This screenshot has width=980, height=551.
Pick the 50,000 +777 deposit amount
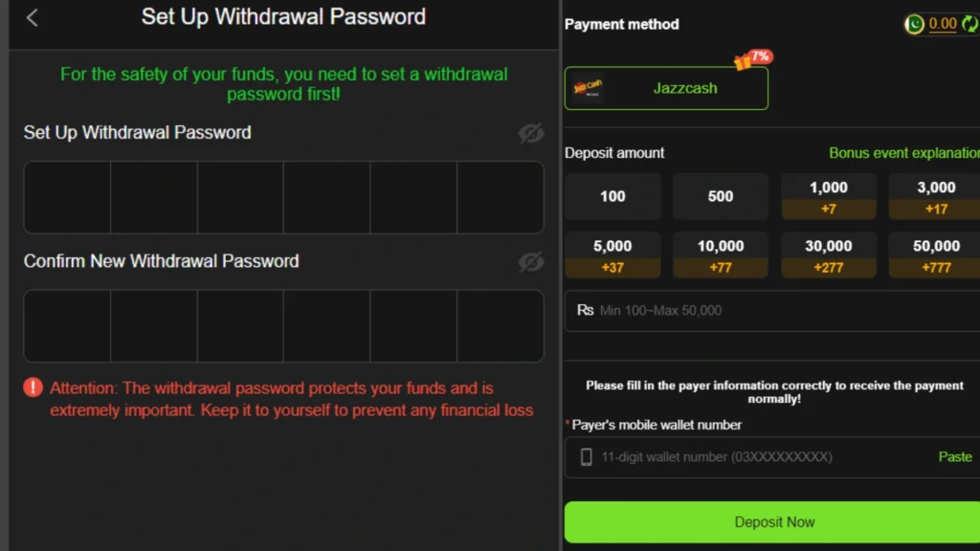(935, 255)
